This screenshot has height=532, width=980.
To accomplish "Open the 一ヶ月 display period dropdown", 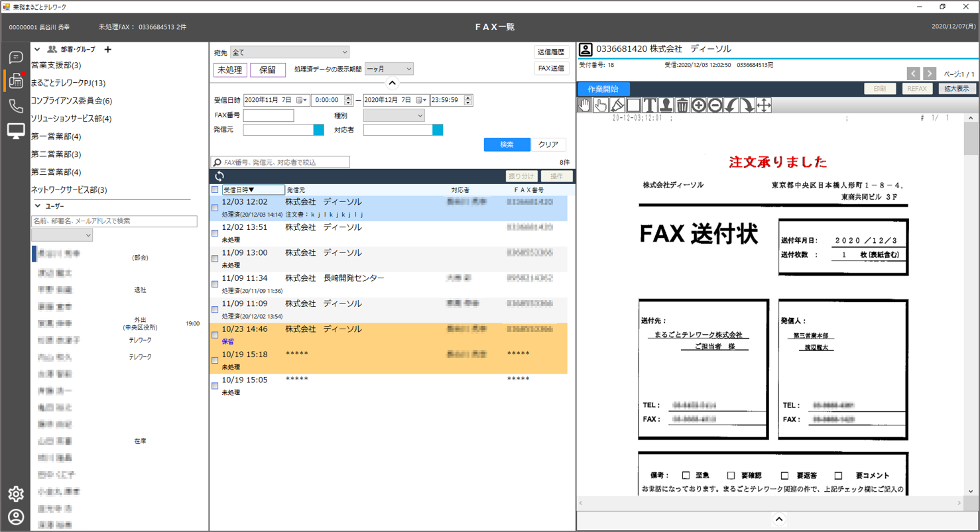I will pos(388,68).
